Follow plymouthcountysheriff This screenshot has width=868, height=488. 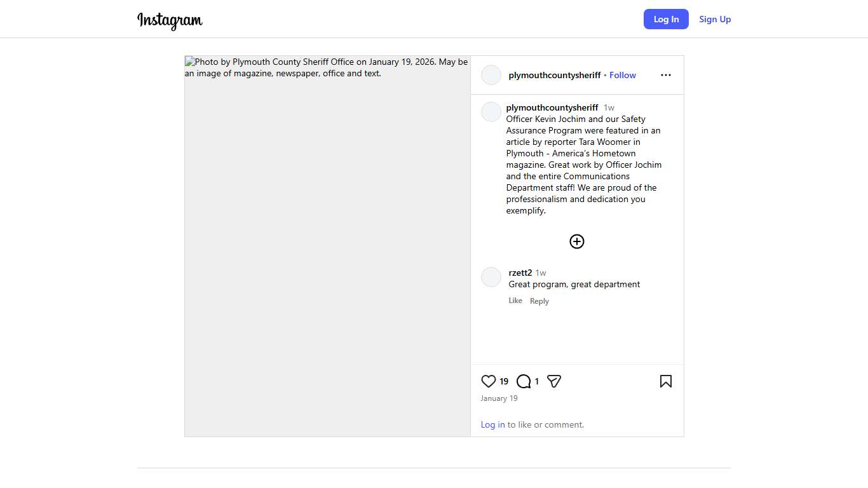click(x=622, y=75)
